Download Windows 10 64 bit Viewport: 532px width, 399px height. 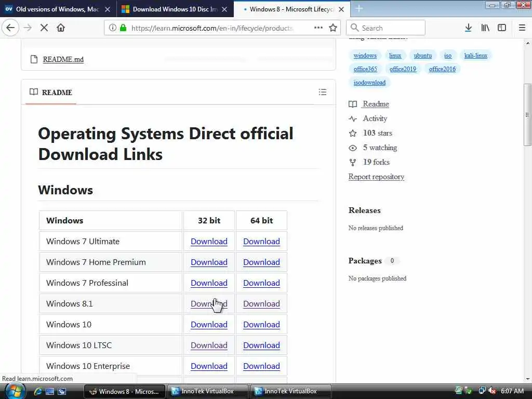coord(262,324)
